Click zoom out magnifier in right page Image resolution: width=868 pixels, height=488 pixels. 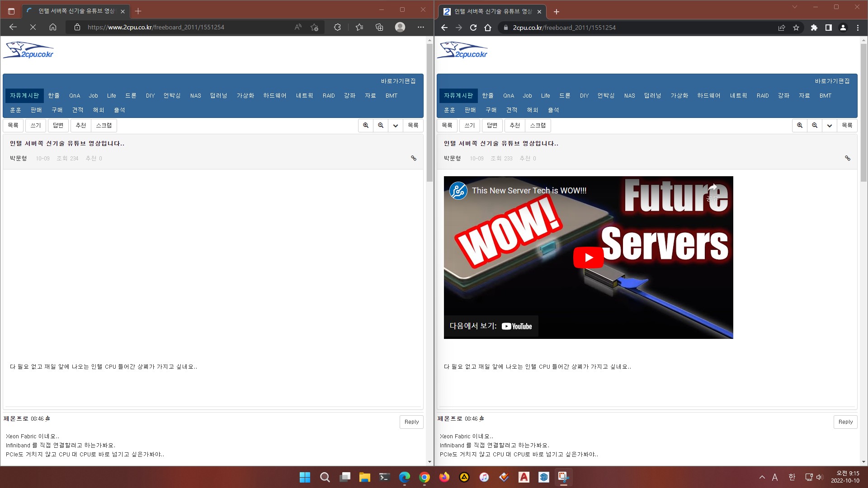pyautogui.click(x=815, y=125)
